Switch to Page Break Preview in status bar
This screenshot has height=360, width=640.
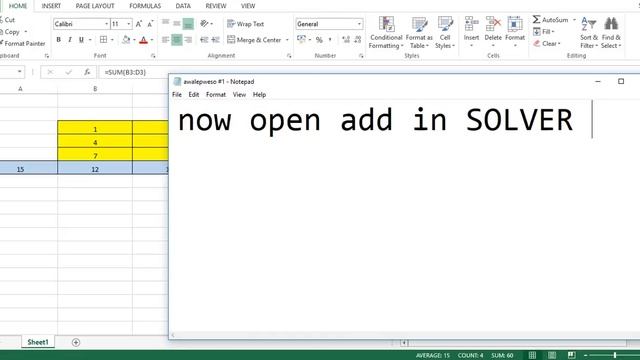[x=571, y=355]
